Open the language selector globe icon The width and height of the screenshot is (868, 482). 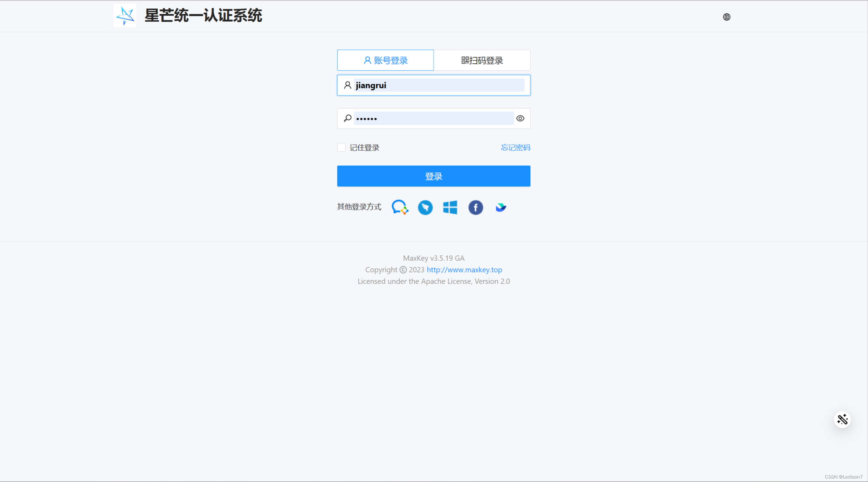[726, 17]
